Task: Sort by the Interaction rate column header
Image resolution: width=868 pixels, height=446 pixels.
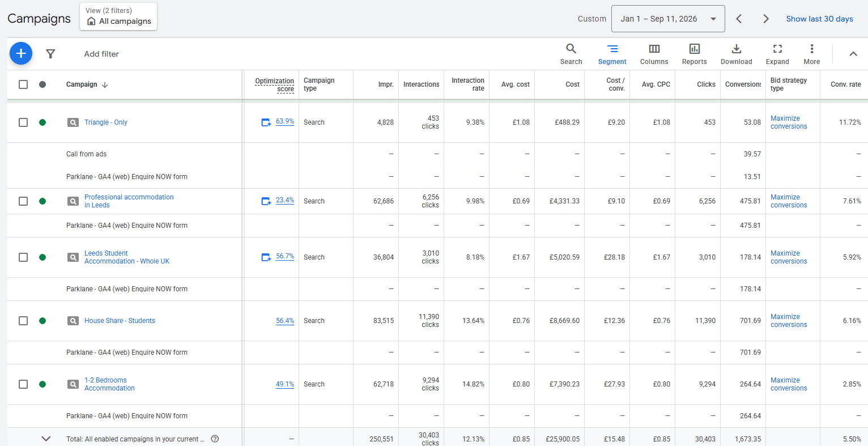Action: point(467,84)
